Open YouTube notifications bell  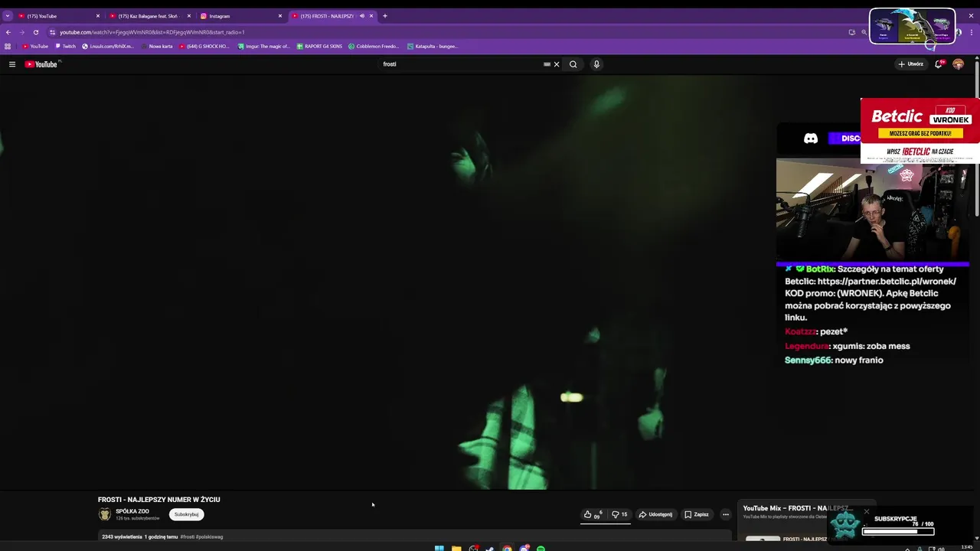[x=938, y=64]
